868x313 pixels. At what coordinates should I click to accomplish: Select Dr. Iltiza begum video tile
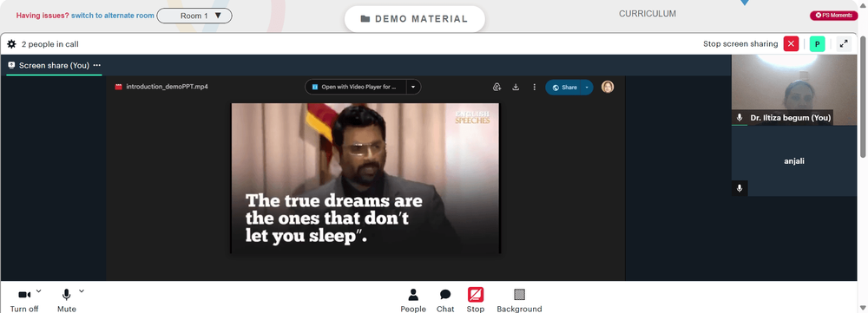tap(794, 89)
